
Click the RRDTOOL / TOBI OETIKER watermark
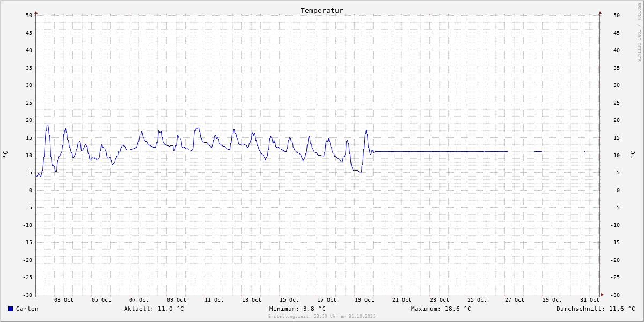tap(639, 32)
